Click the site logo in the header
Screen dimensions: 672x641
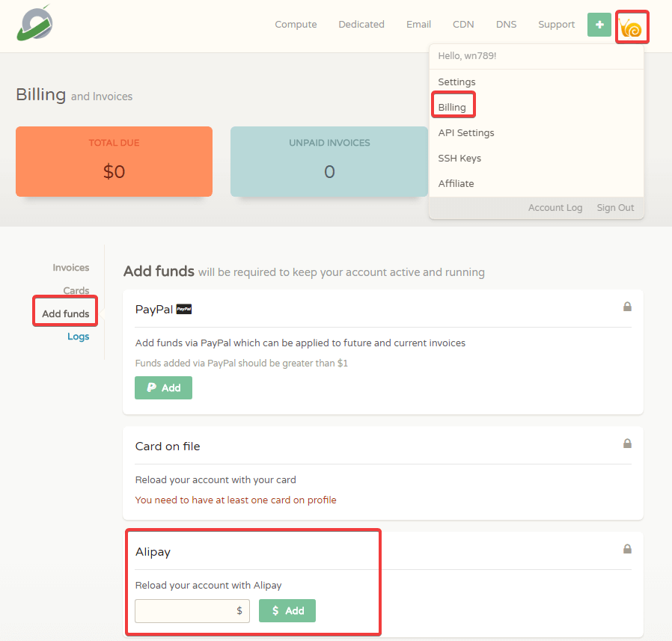(35, 23)
